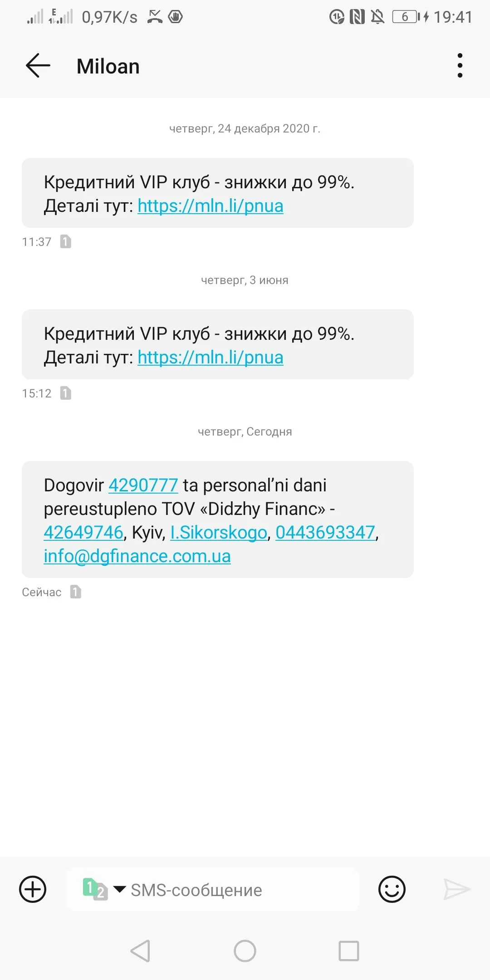490x980 pixels.
Task: Tap the SIM indicator beside Сейчас
Action: coord(76,592)
